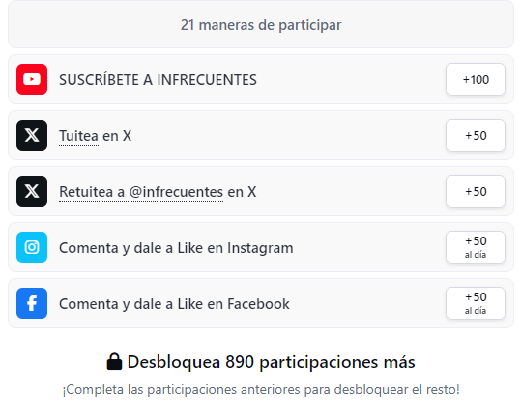The image size is (522, 420).
Task: Click the X icon beside Tuitea en X
Action: coord(32,135)
